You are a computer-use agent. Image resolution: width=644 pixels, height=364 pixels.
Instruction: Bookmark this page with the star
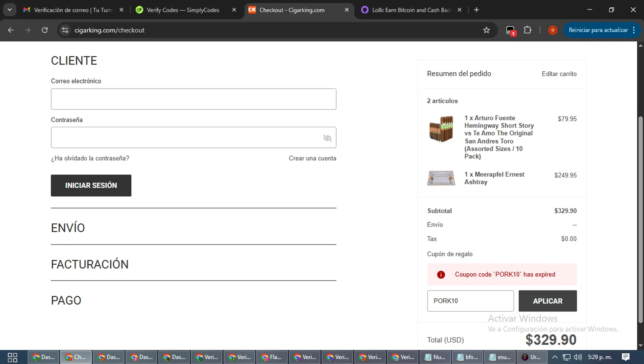pyautogui.click(x=486, y=30)
